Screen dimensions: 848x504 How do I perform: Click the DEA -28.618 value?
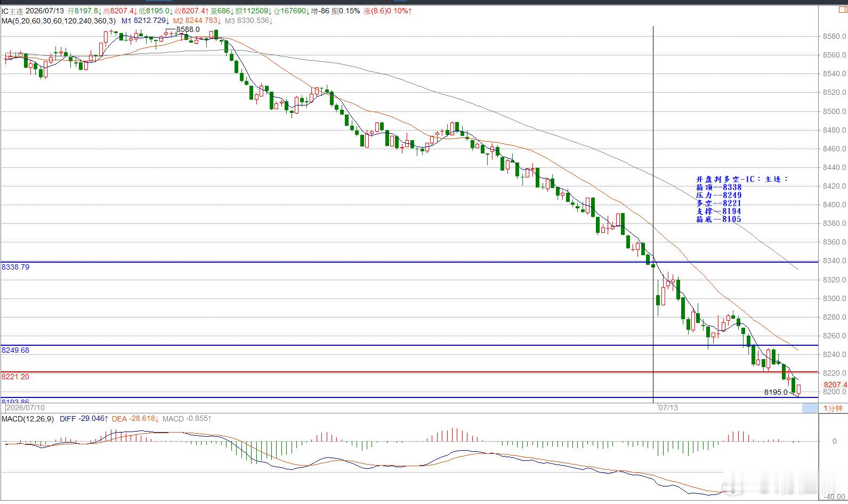point(136,419)
